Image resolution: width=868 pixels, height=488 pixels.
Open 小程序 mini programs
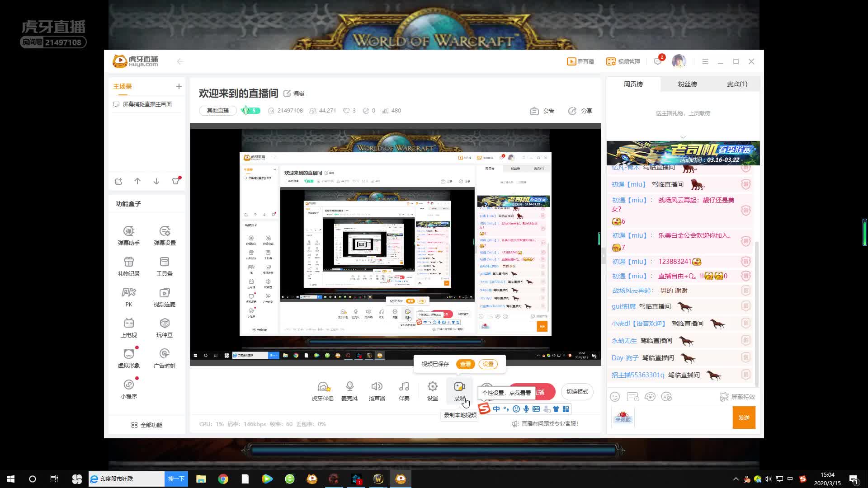[x=129, y=389]
